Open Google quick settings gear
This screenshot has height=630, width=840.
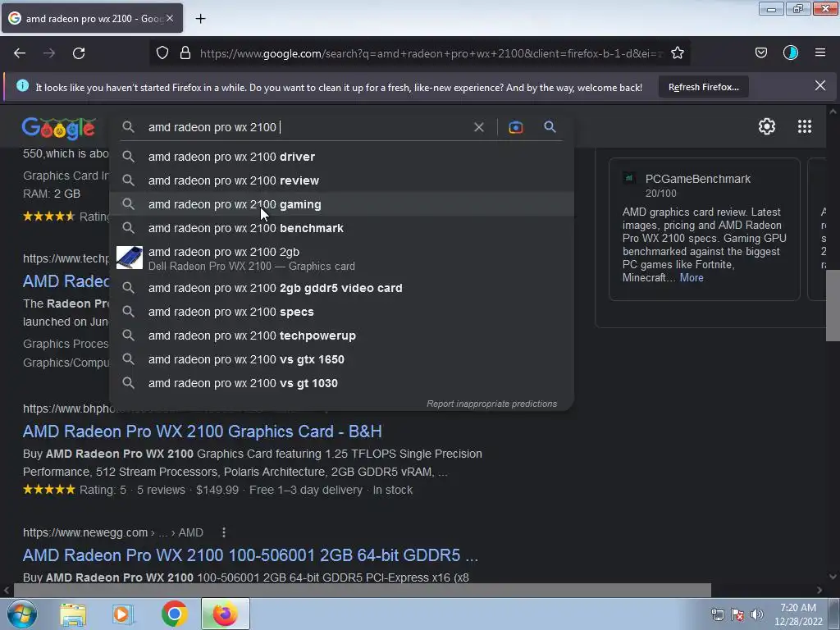(767, 126)
